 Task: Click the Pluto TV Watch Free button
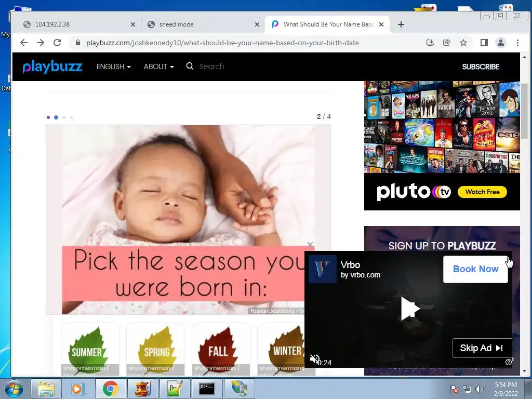pos(482,192)
